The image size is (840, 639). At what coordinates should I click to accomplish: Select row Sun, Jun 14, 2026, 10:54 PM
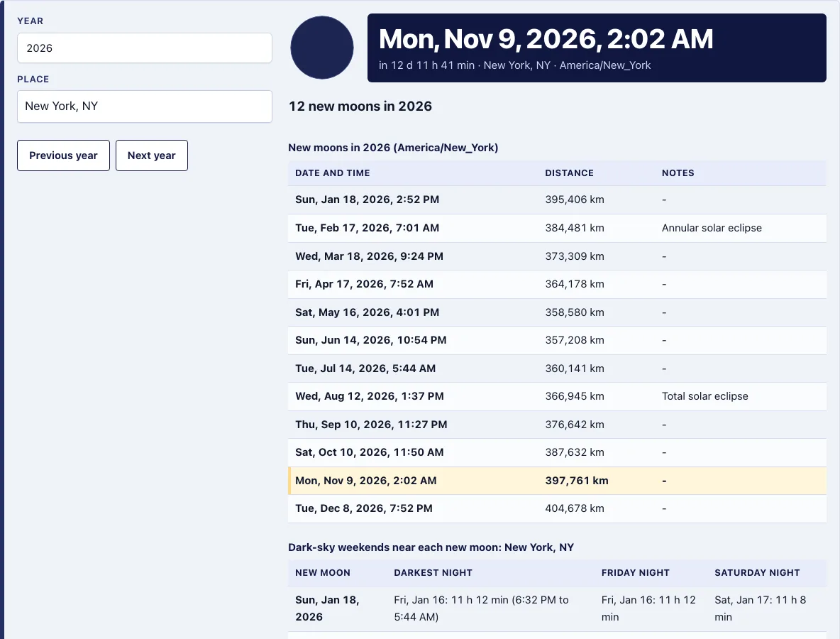[557, 340]
